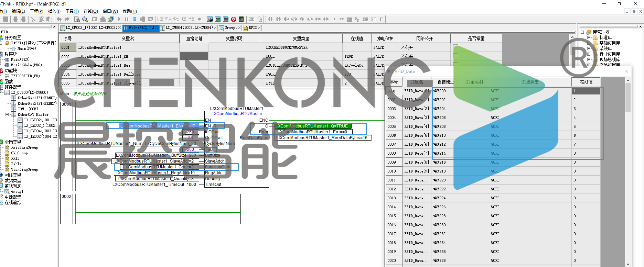The width and height of the screenshot is (644, 267).
Task: Click the RFID_Data scrollbar down arrow
Action: click(x=628, y=264)
